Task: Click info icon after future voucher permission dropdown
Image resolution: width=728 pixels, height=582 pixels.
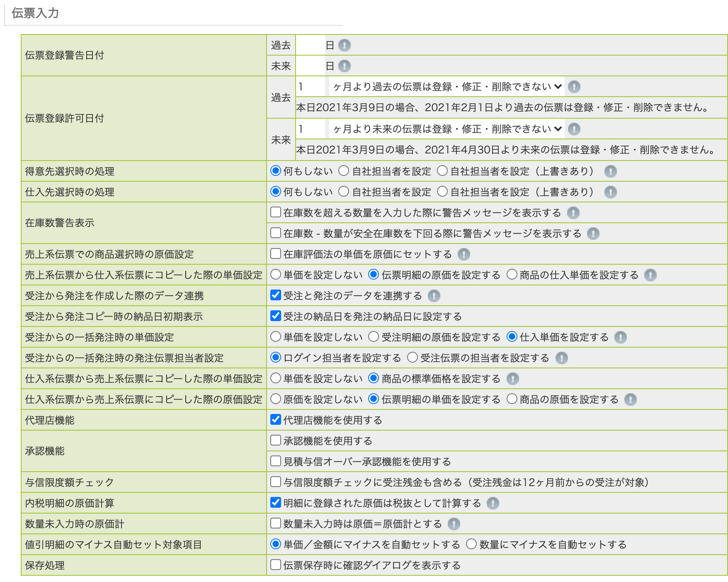Action: tap(574, 129)
